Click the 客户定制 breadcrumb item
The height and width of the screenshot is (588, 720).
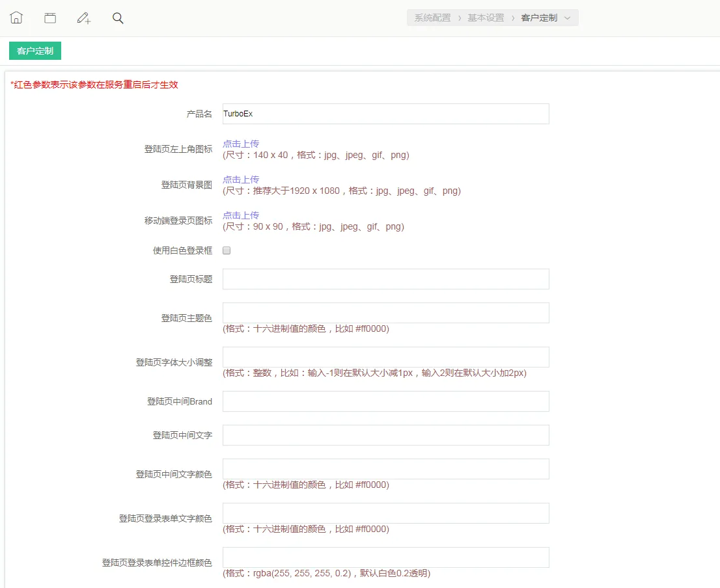click(539, 18)
